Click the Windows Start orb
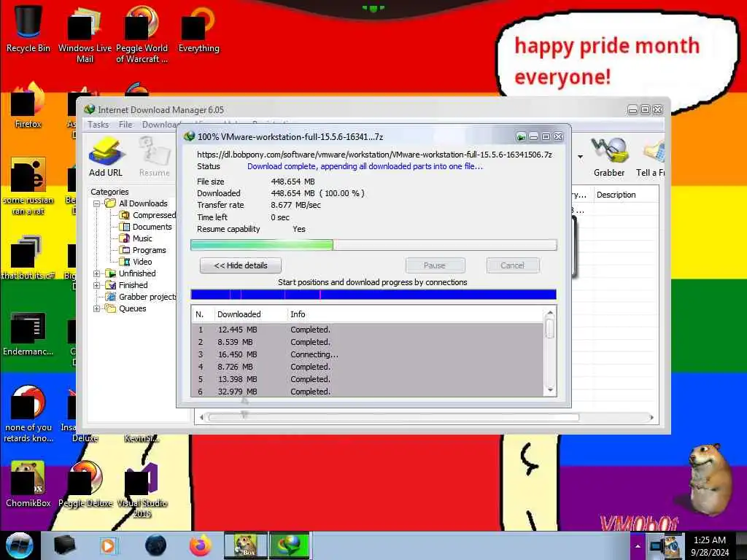747x560 pixels. 19,545
